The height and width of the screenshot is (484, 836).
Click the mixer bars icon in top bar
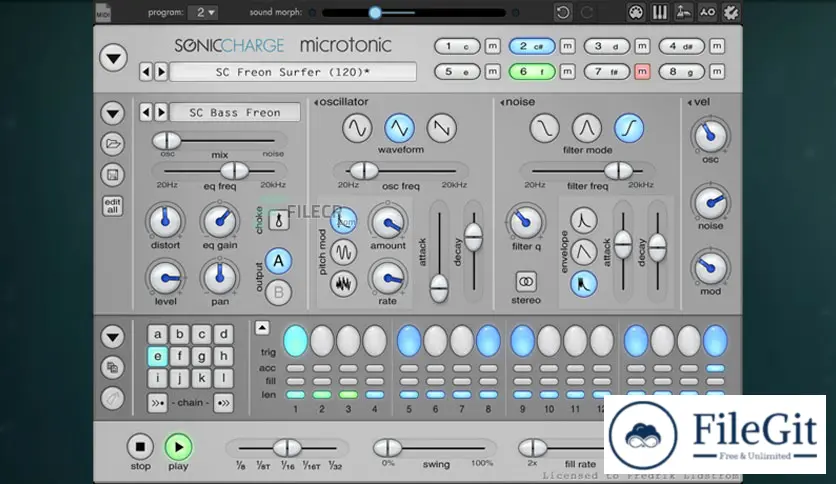(x=660, y=12)
